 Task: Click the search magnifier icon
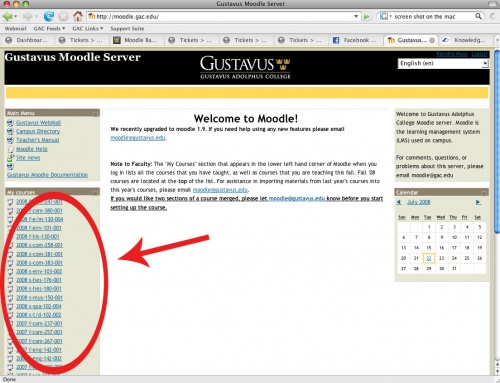(x=478, y=16)
